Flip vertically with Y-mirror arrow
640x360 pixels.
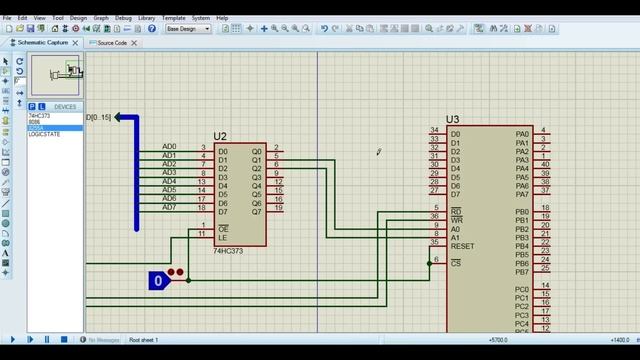point(20,103)
